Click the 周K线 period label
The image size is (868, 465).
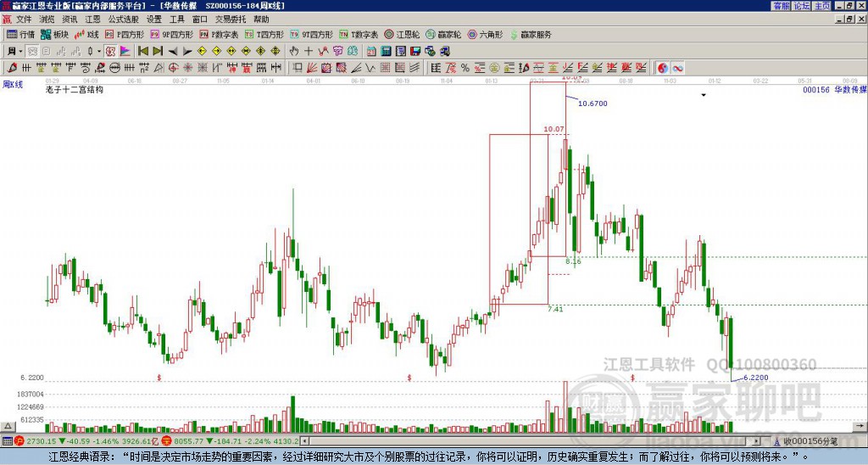[13, 85]
